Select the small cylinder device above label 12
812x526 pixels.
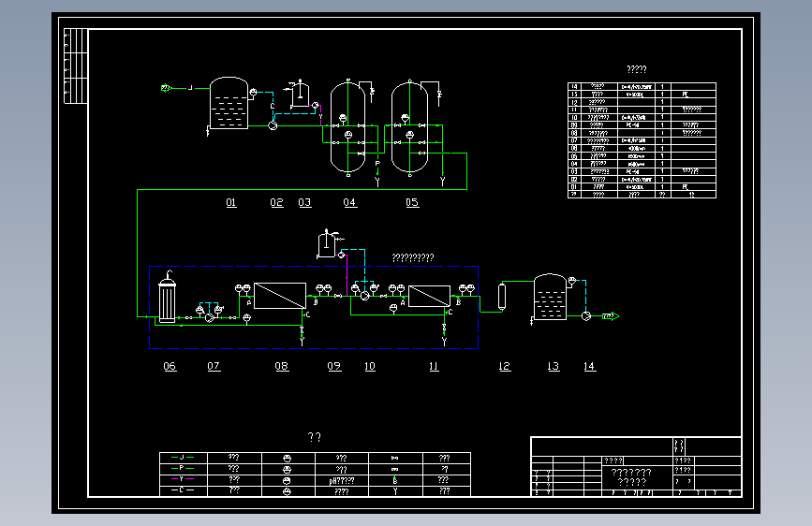[x=502, y=297]
